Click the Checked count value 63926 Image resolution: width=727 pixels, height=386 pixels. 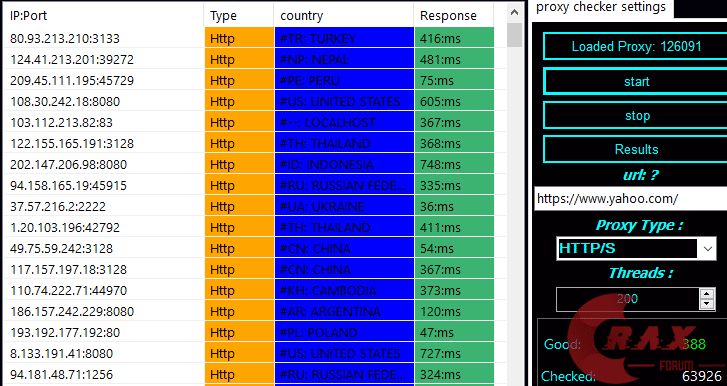[x=701, y=376]
